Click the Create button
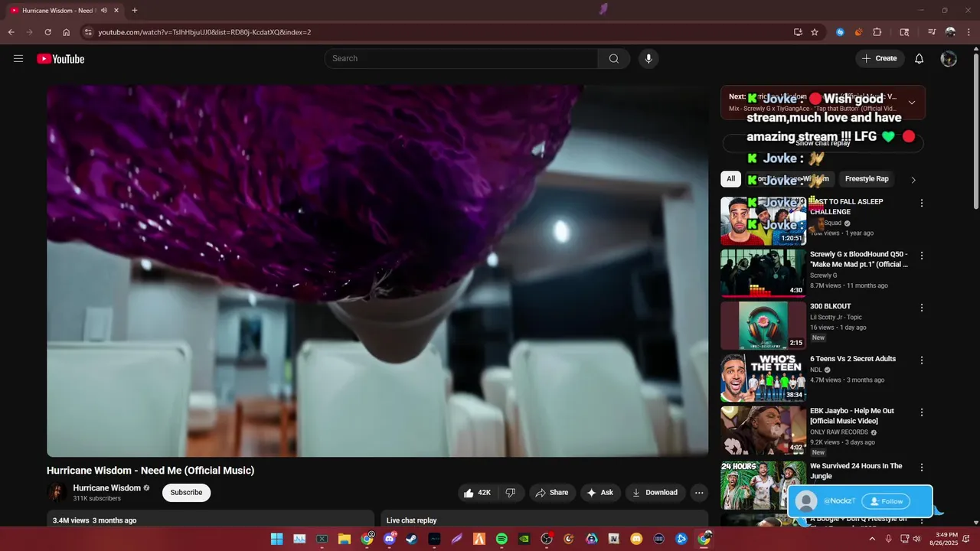 click(880, 58)
